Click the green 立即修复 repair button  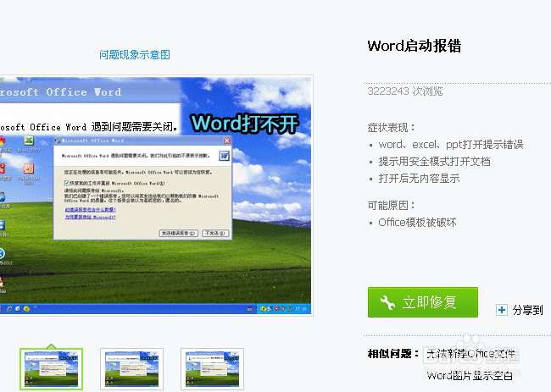pyautogui.click(x=423, y=302)
